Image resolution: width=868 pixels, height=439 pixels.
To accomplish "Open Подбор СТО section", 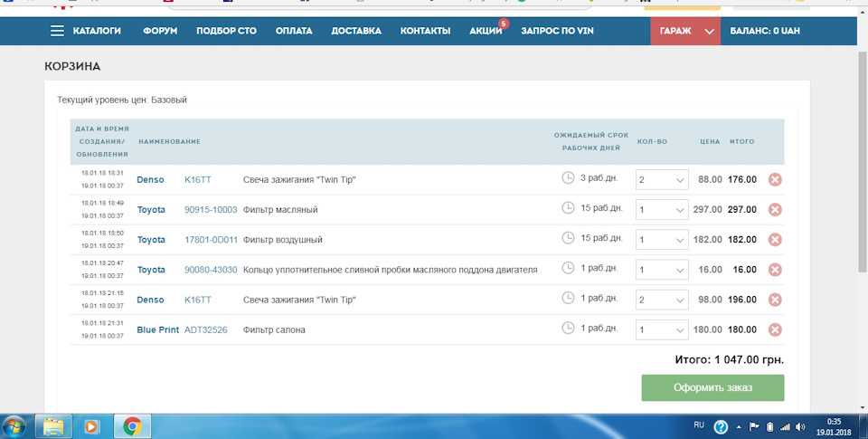I will click(226, 31).
